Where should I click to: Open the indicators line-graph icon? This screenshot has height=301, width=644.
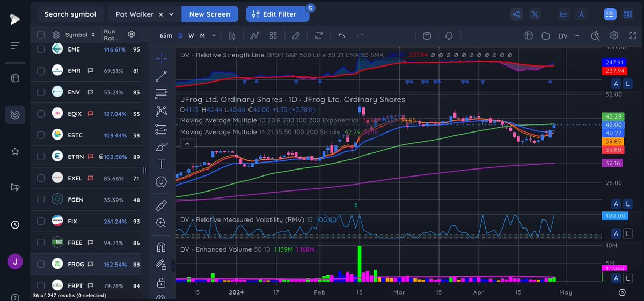[255, 35]
